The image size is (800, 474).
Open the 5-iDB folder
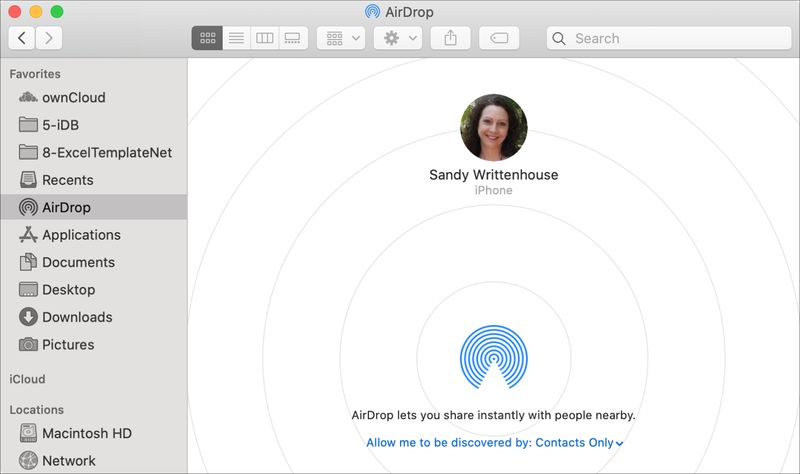coord(94,125)
